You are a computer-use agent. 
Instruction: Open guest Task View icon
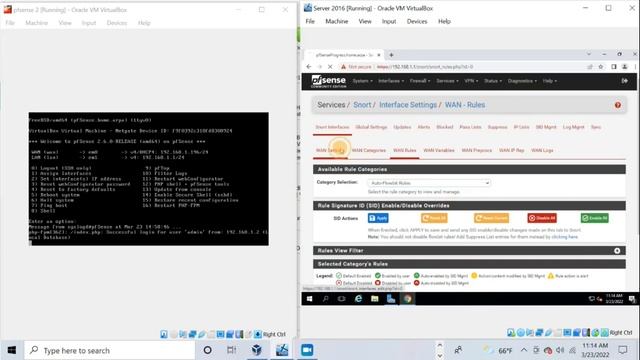click(x=342, y=299)
